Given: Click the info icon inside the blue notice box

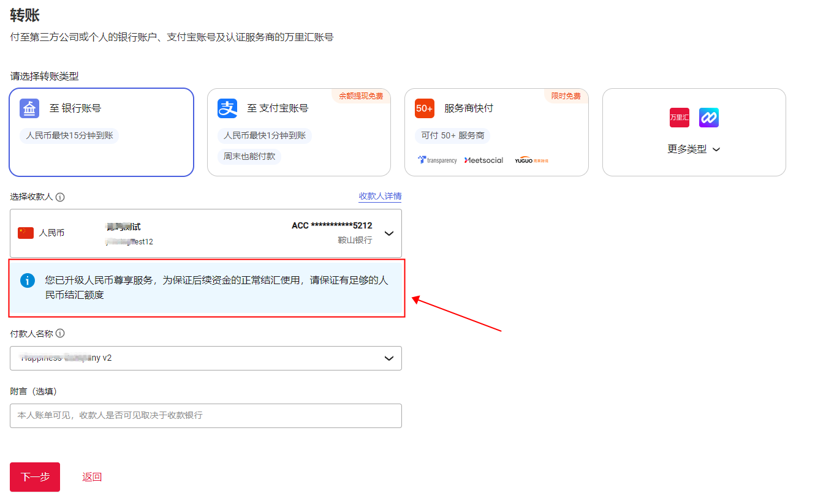Looking at the screenshot, I should [x=27, y=279].
